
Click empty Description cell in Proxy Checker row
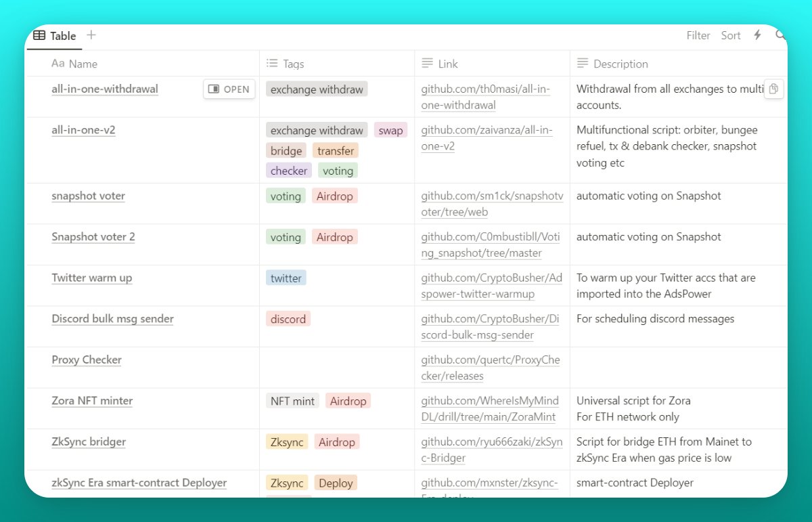click(x=679, y=368)
